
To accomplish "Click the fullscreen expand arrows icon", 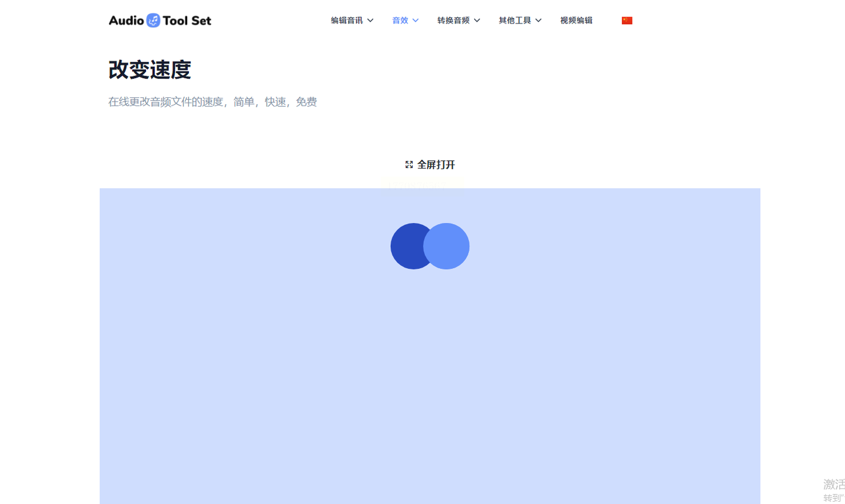I will coord(409,165).
